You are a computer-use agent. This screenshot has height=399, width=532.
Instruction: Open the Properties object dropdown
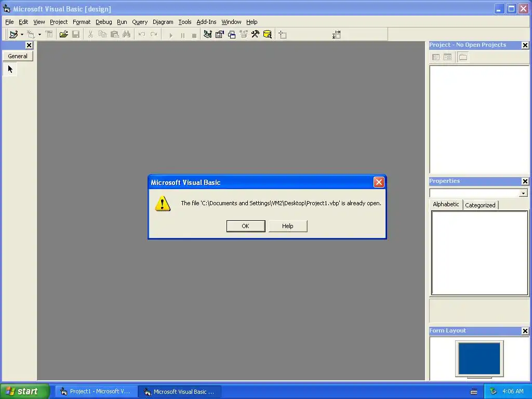(x=523, y=193)
